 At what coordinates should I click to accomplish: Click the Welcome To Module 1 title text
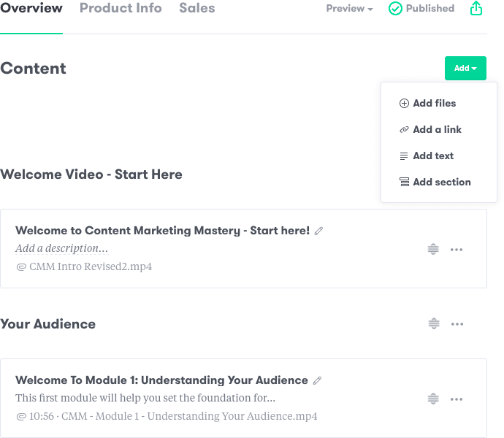click(161, 380)
